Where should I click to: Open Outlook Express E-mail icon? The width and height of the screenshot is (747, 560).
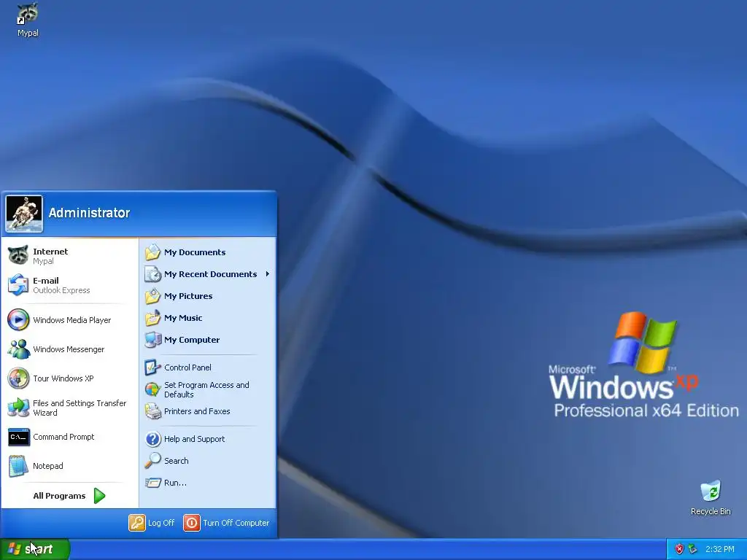[x=18, y=285]
